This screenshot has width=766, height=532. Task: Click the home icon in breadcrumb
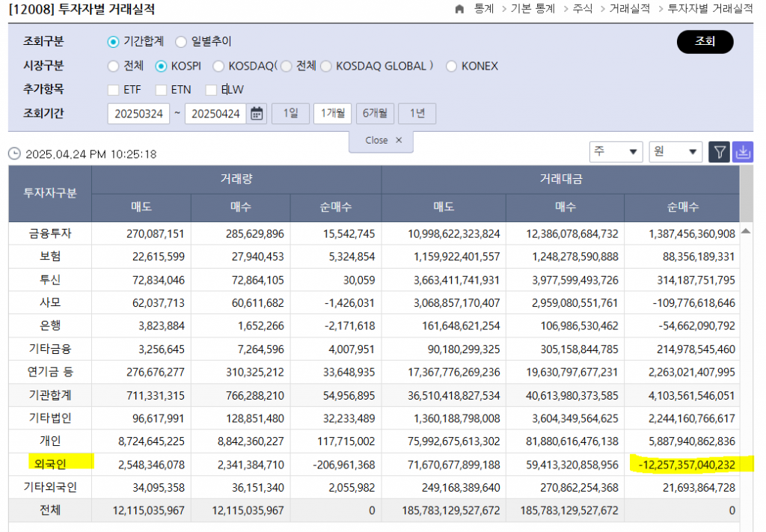pyautogui.click(x=459, y=9)
